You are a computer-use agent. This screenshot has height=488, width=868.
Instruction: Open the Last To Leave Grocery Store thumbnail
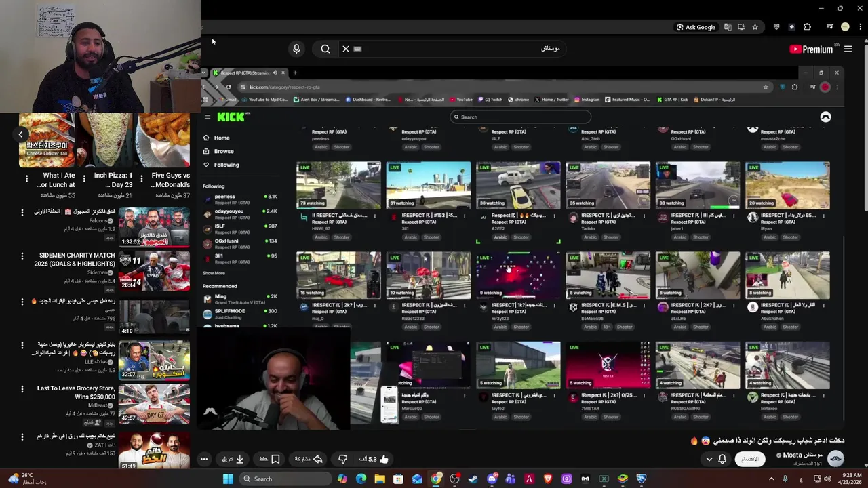tap(154, 404)
